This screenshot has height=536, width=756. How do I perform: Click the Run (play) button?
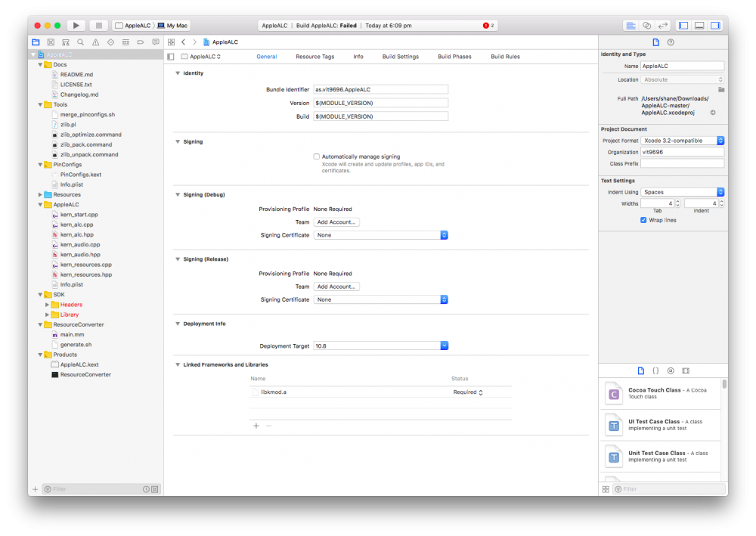[x=76, y=26]
